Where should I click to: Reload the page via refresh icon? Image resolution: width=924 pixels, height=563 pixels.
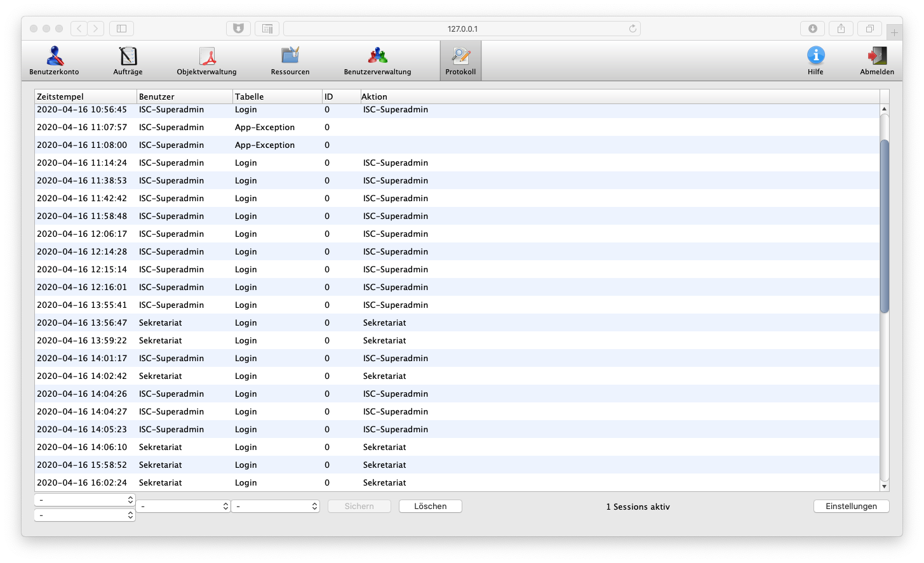coord(633,29)
